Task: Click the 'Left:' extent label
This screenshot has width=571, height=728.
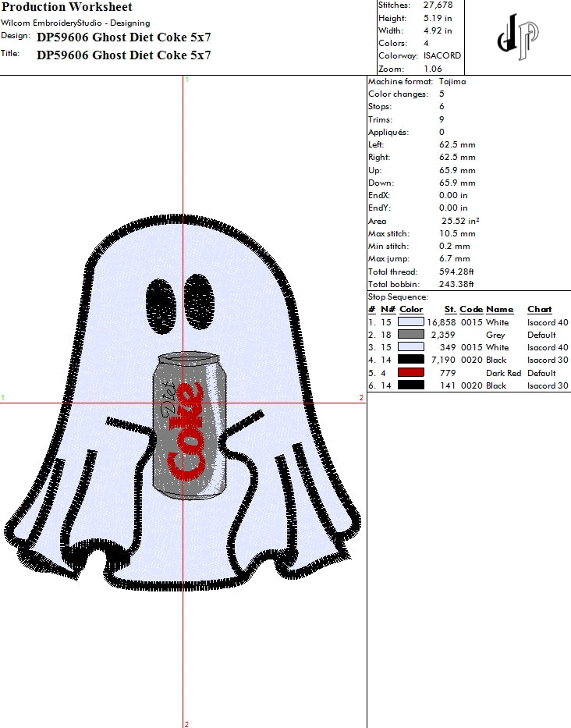Action: (x=376, y=145)
